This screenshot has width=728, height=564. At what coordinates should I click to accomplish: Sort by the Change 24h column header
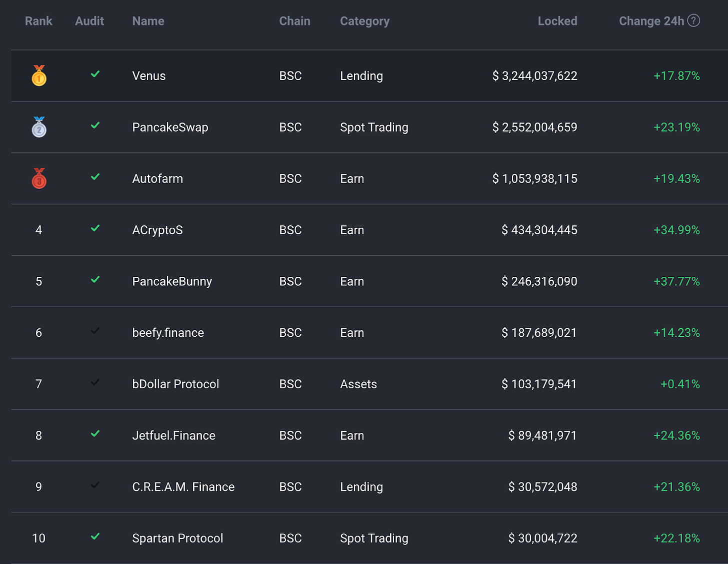click(651, 21)
